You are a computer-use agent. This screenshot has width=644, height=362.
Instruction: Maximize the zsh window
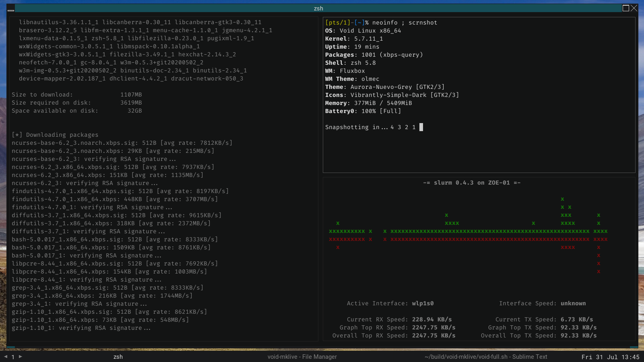point(626,8)
